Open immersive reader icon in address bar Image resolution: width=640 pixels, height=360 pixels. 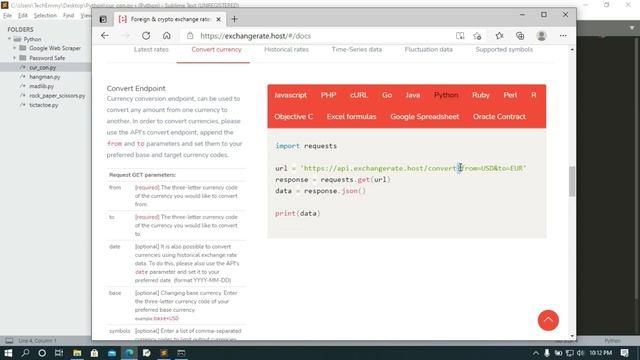pyautogui.click(x=460, y=36)
